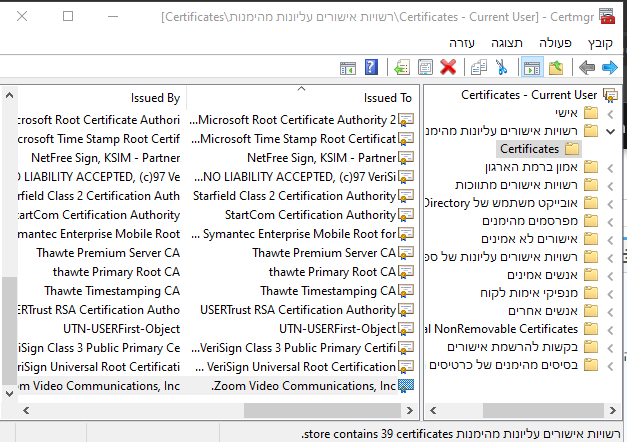Click certificate icon beside Thawte Premium Server CA
Viewport: 627px width, 442px height.
tap(406, 253)
